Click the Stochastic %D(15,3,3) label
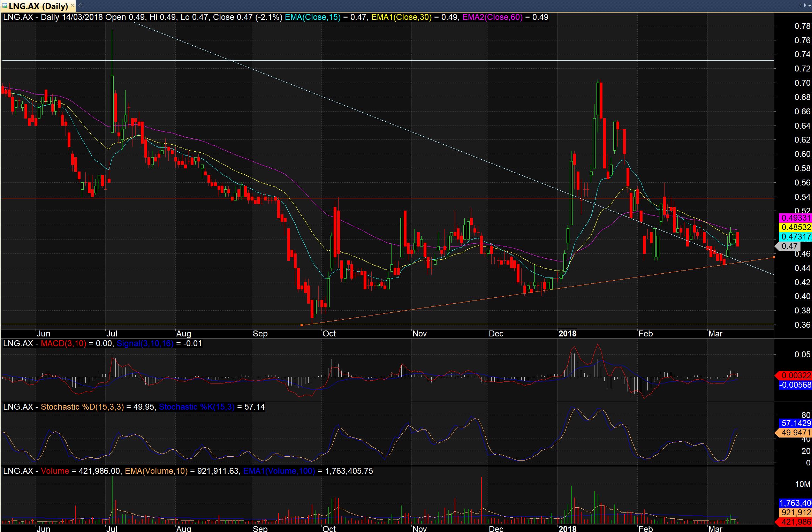 pyautogui.click(x=82, y=407)
